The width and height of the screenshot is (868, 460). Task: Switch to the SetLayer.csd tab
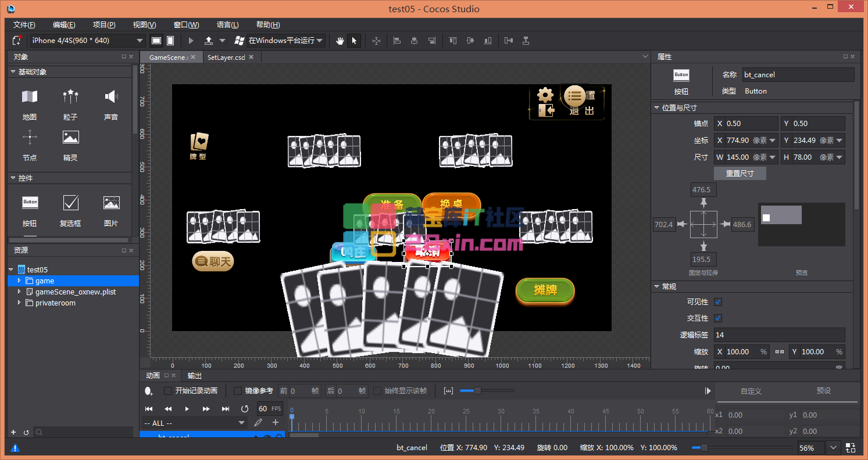pyautogui.click(x=226, y=57)
